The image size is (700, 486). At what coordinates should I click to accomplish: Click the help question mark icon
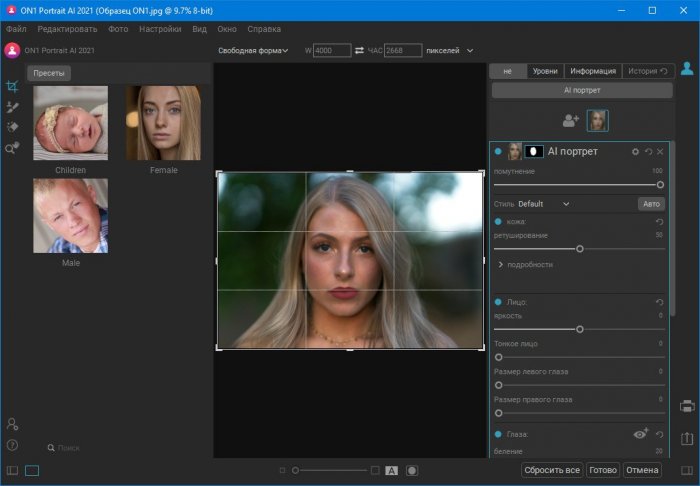[x=12, y=445]
